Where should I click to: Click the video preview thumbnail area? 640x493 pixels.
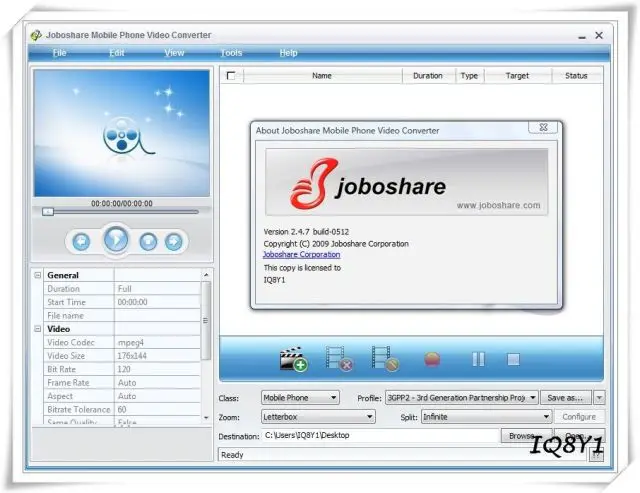(122, 133)
